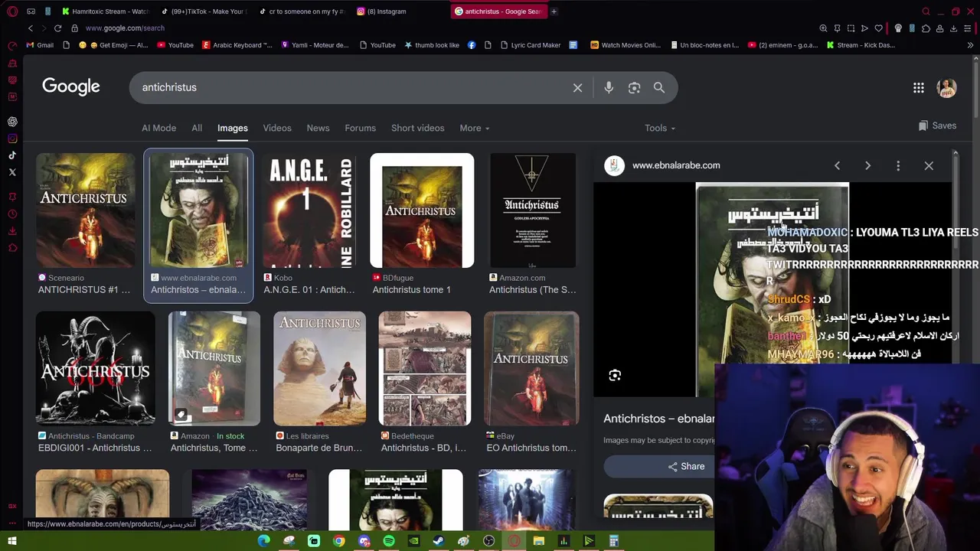Open www.ebnalarabe.com source link in preview
Image resolution: width=980 pixels, height=551 pixels.
click(x=676, y=165)
